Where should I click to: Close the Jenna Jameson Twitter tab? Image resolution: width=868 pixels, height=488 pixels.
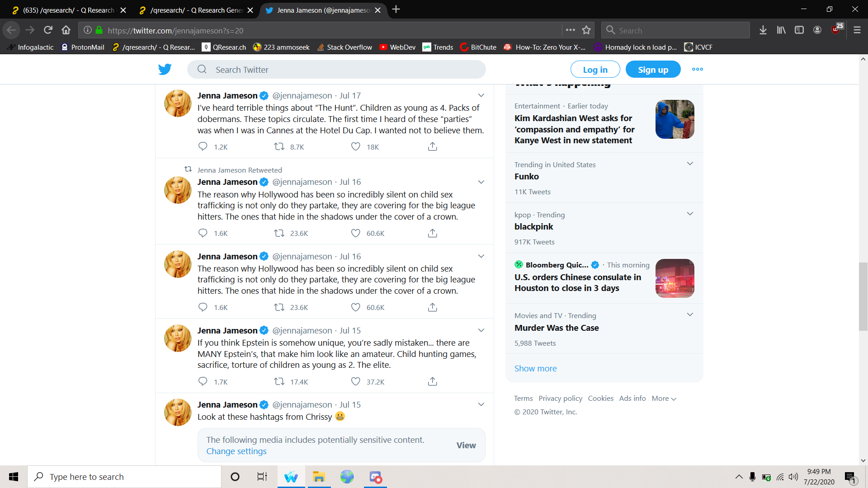(378, 10)
